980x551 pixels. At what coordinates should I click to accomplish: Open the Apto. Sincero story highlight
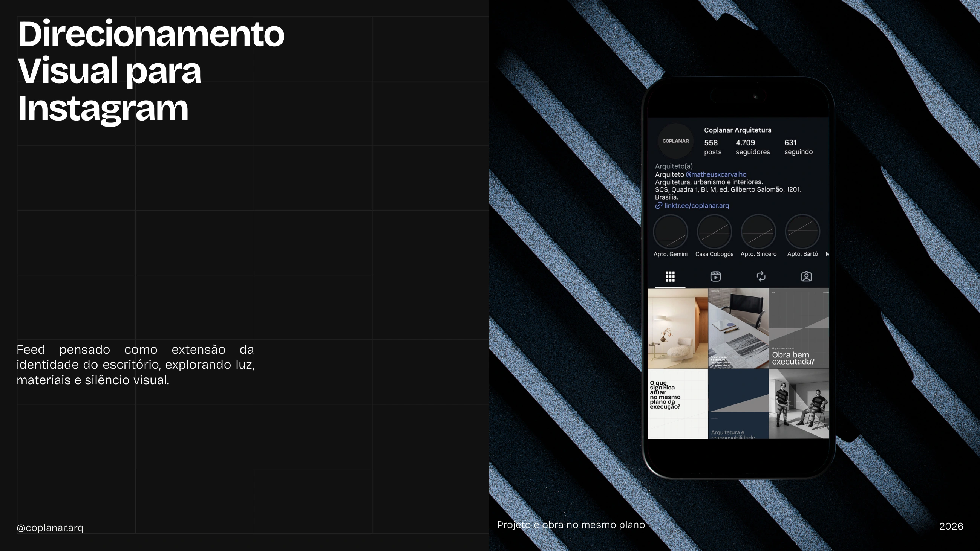(759, 232)
